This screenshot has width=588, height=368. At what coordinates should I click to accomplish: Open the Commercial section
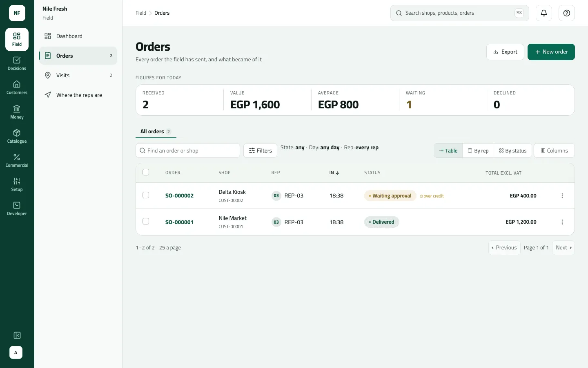[x=17, y=160]
